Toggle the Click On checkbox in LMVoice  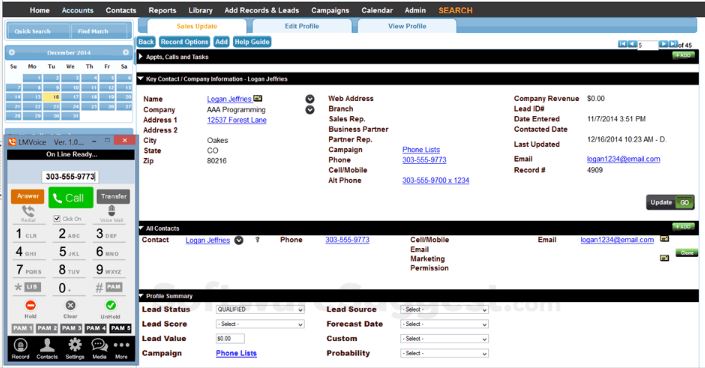pyautogui.click(x=57, y=219)
